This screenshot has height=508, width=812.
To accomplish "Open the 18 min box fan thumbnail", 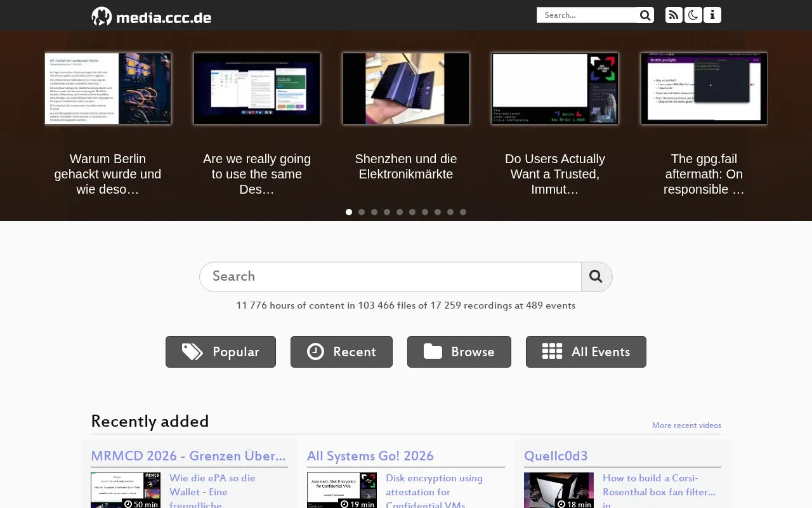I will [x=559, y=490].
